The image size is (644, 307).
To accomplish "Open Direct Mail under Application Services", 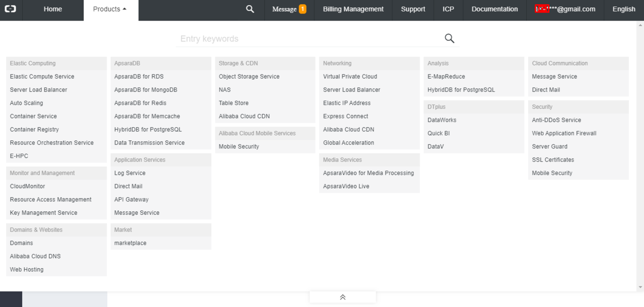I will (128, 186).
